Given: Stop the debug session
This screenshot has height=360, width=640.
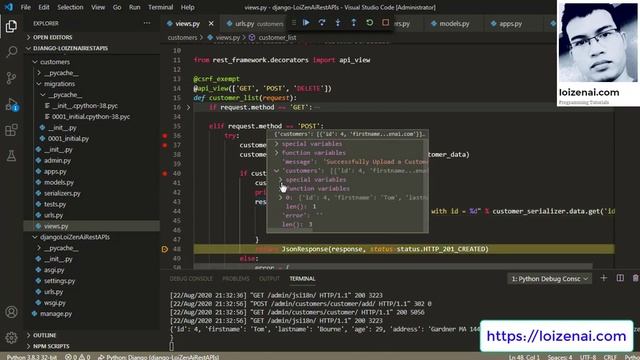Looking at the screenshot, I should coord(385,23).
